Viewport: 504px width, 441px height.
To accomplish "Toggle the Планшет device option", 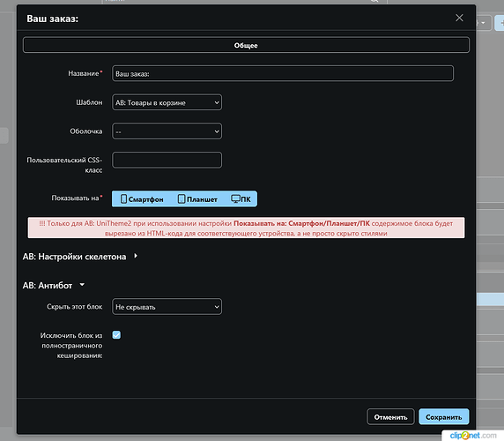I will pos(197,199).
